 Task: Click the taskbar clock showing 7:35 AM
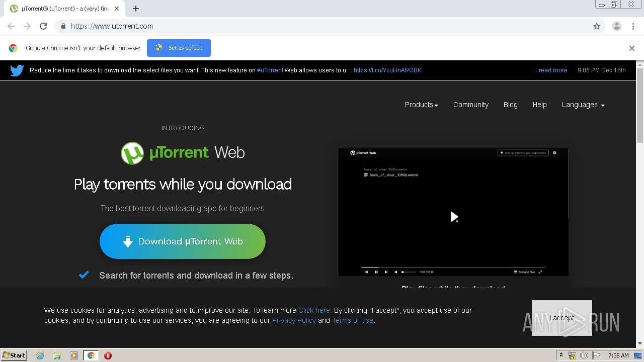618,355
